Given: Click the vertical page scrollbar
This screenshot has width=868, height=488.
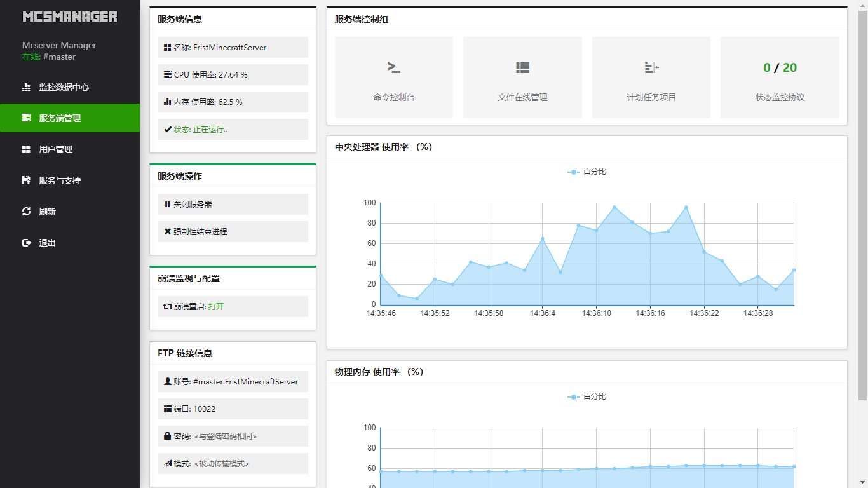Looking at the screenshot, I should click(x=862, y=203).
